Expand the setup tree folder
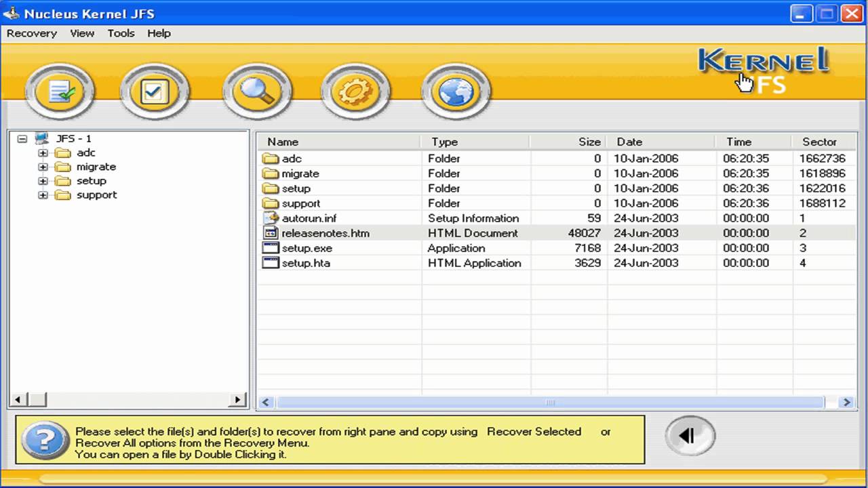The height and width of the screenshot is (488, 868). point(43,181)
